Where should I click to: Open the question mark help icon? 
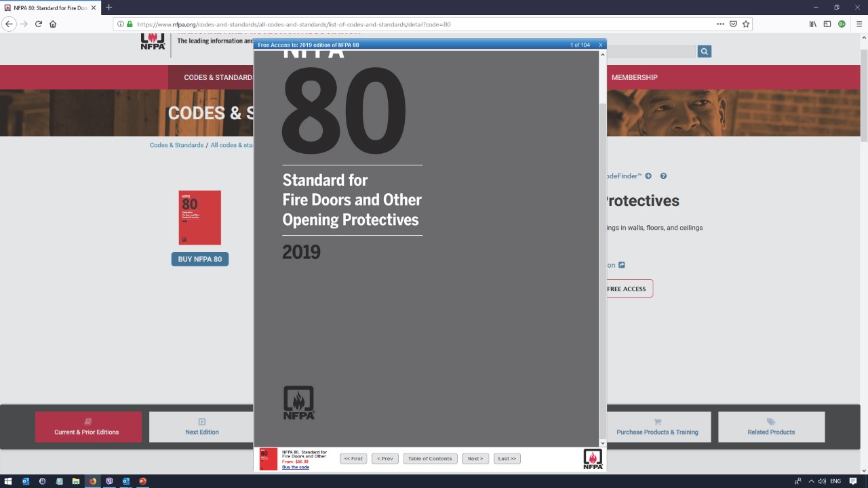pos(663,176)
